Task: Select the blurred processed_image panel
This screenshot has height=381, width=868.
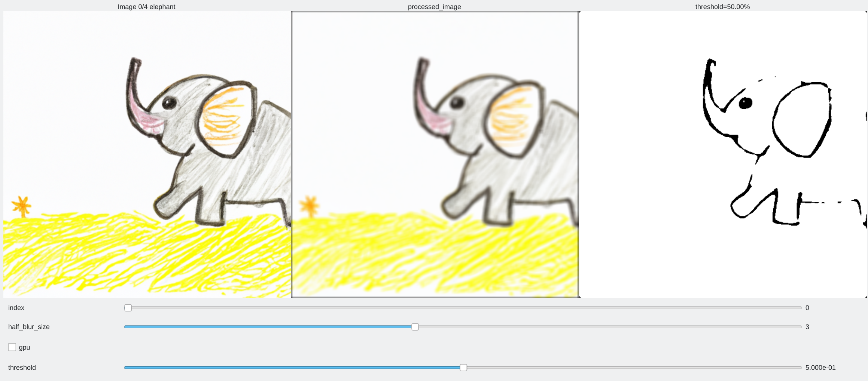Action: pyautogui.click(x=435, y=154)
